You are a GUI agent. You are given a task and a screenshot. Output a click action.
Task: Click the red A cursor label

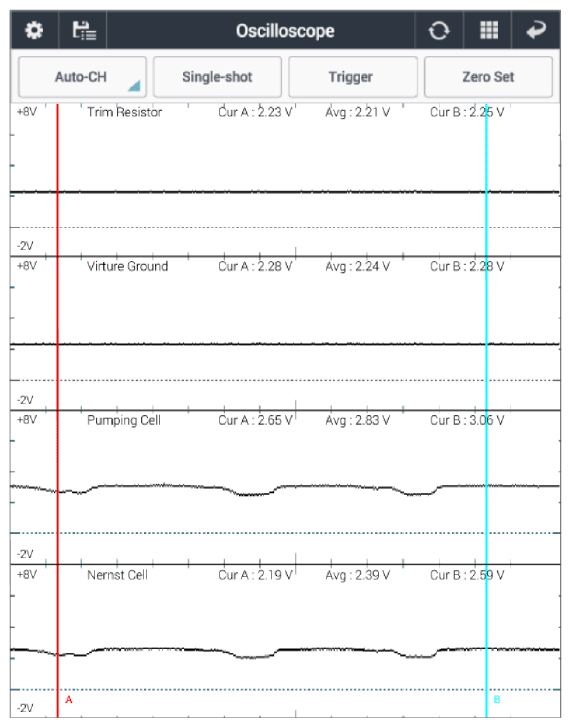[x=69, y=700]
